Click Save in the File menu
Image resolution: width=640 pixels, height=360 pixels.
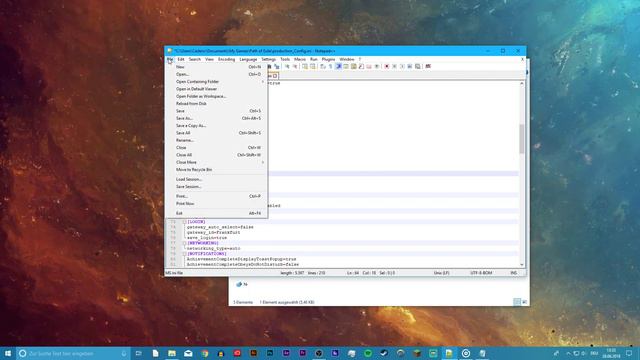click(216, 111)
